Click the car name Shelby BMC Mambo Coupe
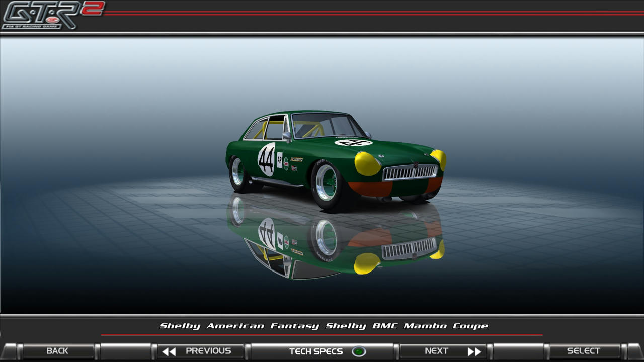The image size is (644, 362). pyautogui.click(x=407, y=326)
